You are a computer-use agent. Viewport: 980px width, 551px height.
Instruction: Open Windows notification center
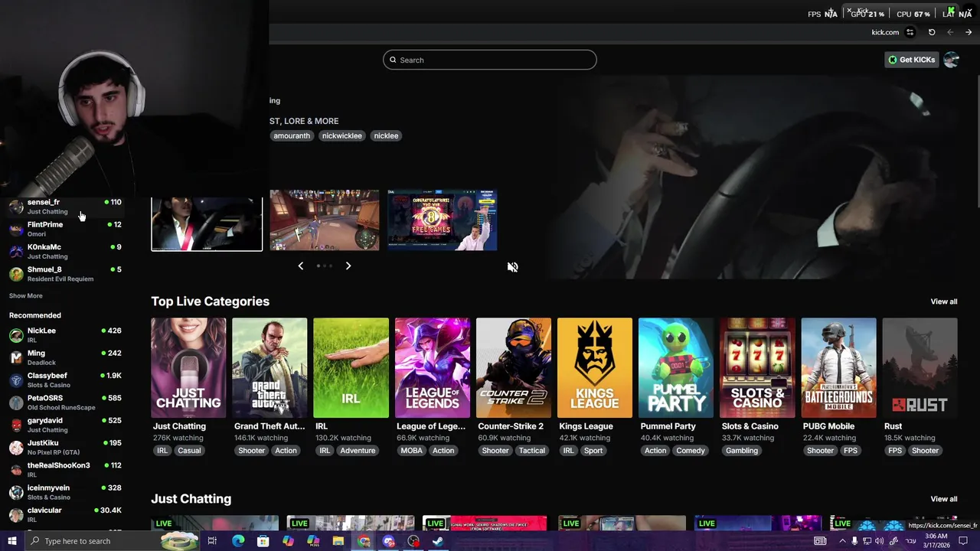(x=964, y=541)
